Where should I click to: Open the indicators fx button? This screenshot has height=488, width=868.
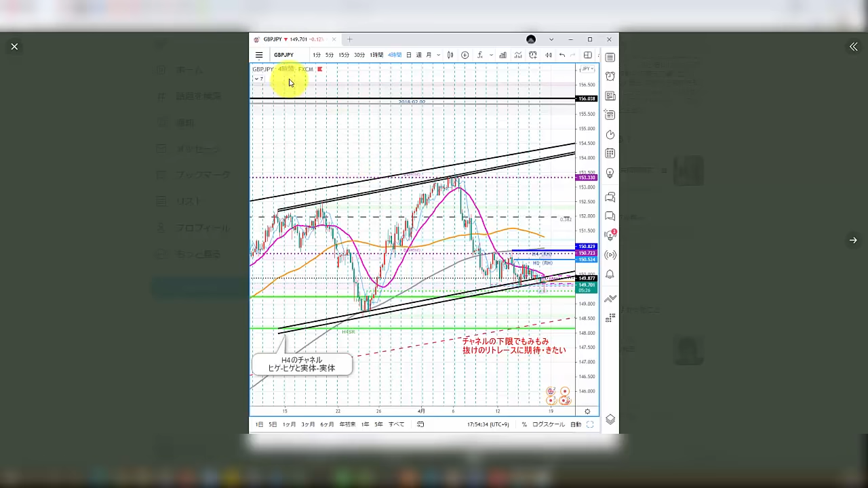(x=480, y=55)
